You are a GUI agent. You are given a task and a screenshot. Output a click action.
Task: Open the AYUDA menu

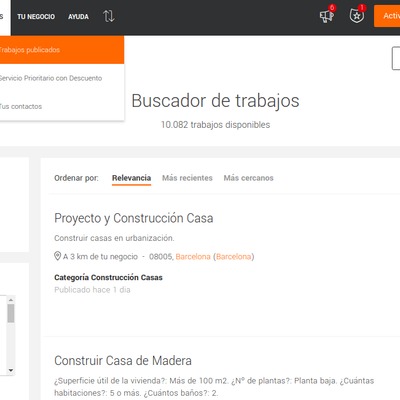click(x=78, y=17)
